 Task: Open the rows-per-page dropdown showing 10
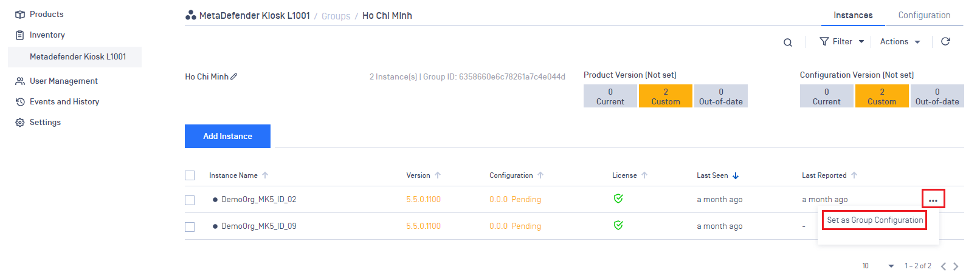click(x=878, y=266)
